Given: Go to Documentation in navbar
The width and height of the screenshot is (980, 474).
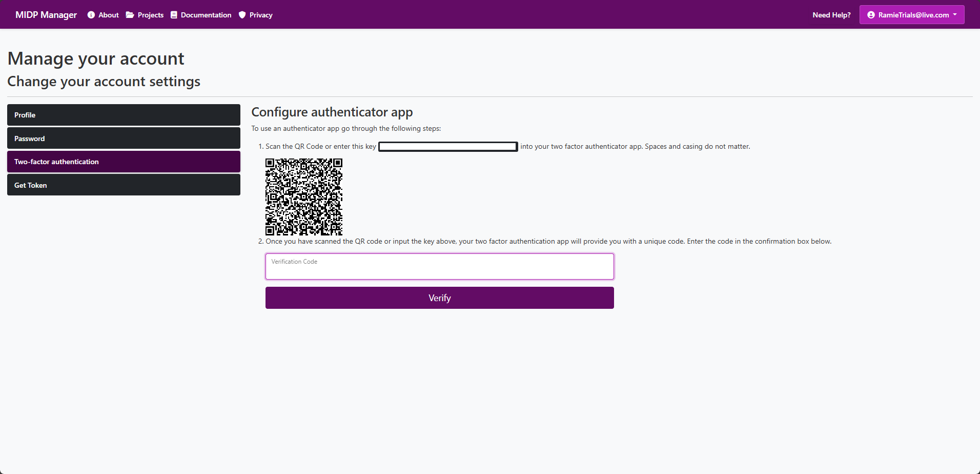Looking at the screenshot, I should (x=206, y=15).
